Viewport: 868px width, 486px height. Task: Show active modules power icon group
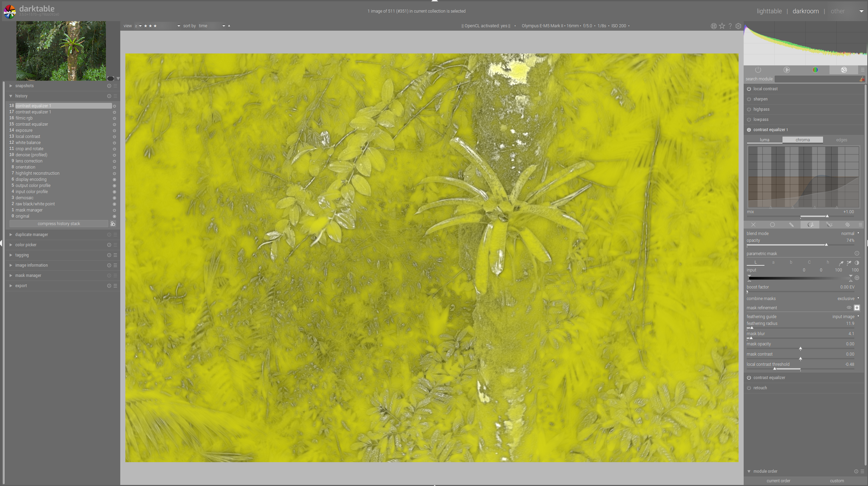[x=758, y=70]
